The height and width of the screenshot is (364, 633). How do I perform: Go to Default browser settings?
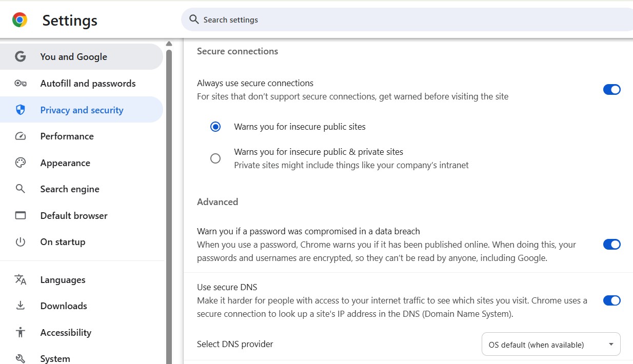tap(74, 216)
